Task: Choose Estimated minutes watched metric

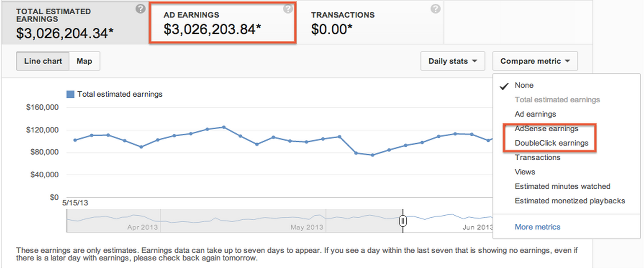Action: pos(562,186)
